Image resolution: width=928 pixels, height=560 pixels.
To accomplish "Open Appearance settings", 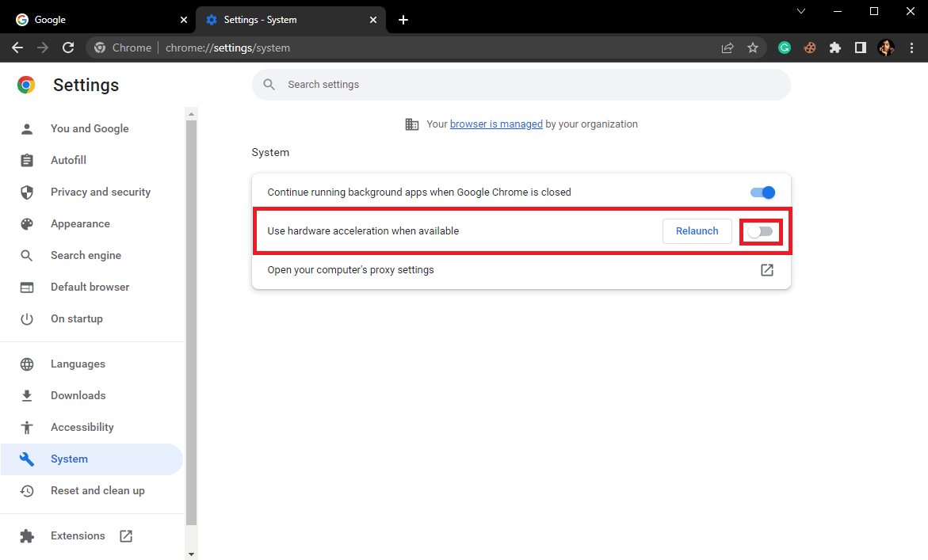I will coord(92,224).
